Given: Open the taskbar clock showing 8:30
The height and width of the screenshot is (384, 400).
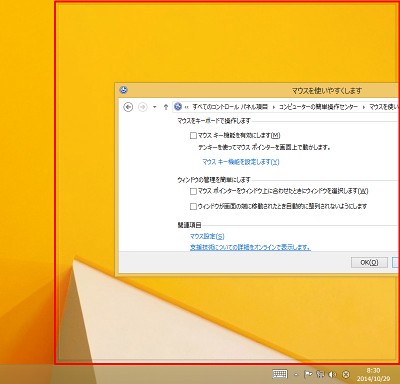Looking at the screenshot, I should 373,375.
